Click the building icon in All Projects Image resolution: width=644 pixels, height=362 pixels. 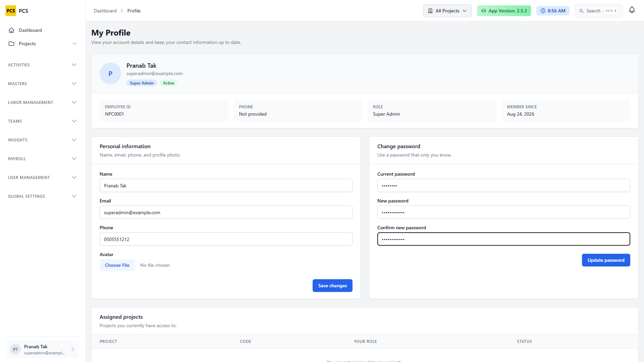430,11
